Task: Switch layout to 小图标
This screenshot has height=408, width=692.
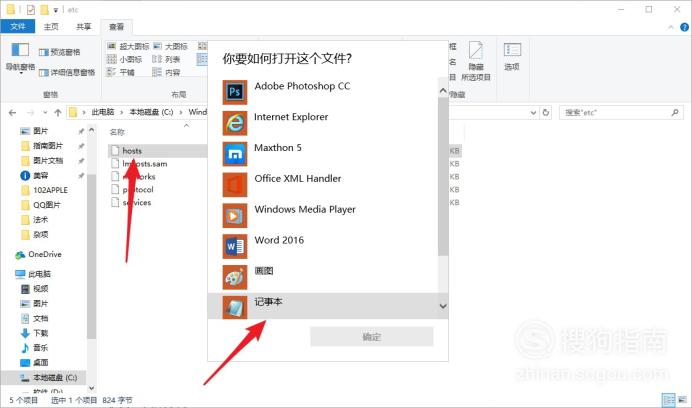Action: [x=124, y=59]
